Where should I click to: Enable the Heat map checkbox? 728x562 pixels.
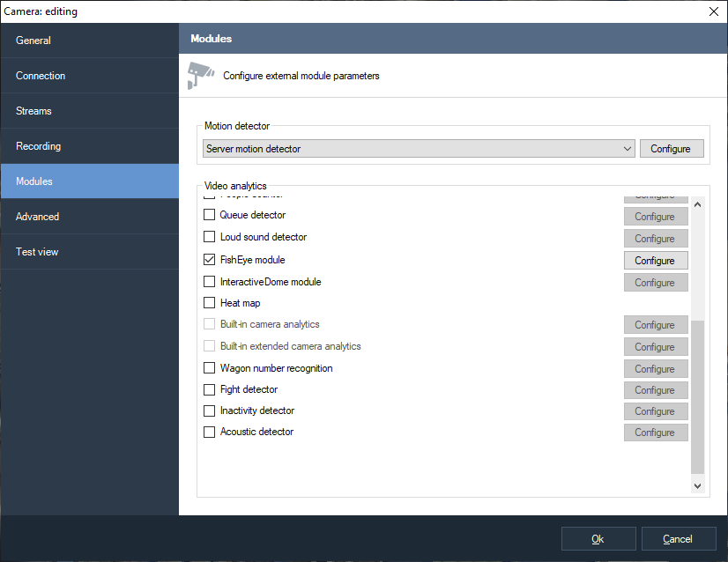210,303
